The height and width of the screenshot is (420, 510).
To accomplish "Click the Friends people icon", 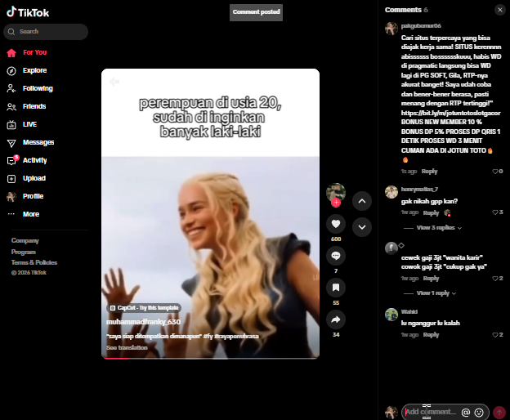I will (x=11, y=106).
